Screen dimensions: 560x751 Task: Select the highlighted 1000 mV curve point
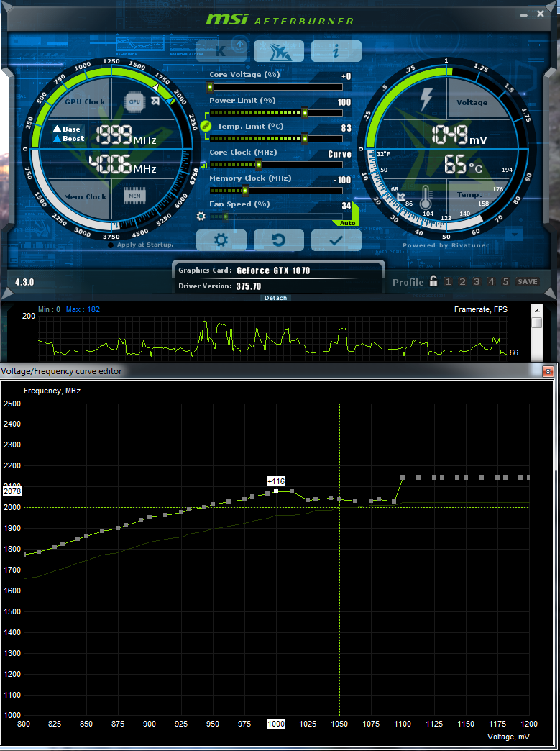tap(276, 491)
